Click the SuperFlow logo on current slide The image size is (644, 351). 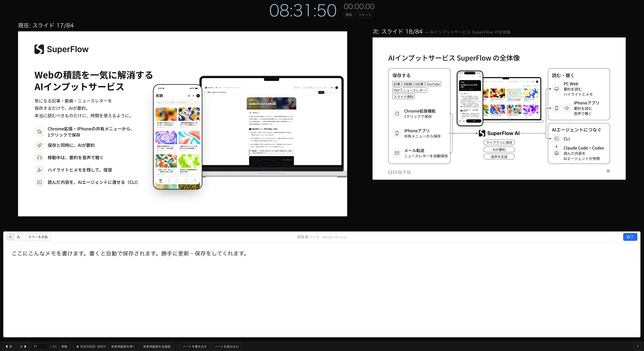[61, 49]
